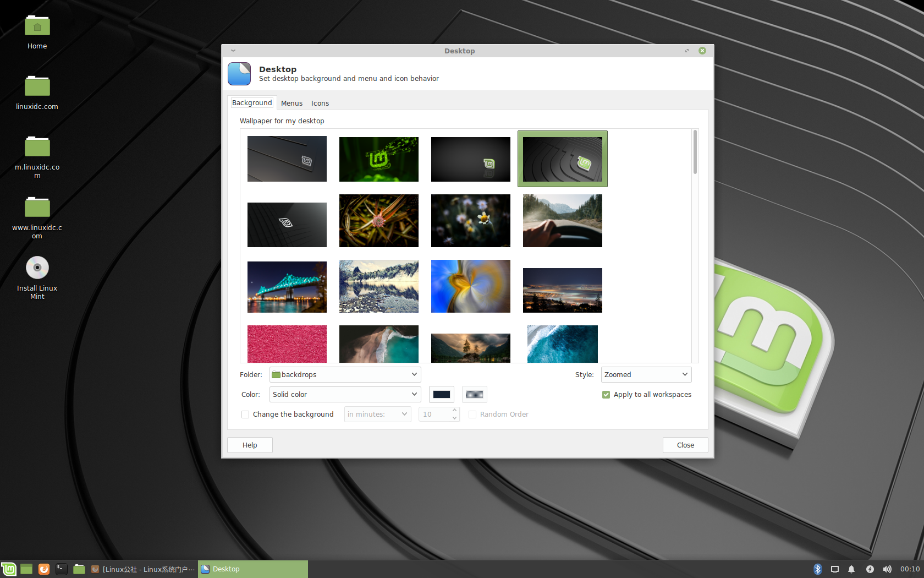Pick the first dark background color swatch

click(x=442, y=395)
